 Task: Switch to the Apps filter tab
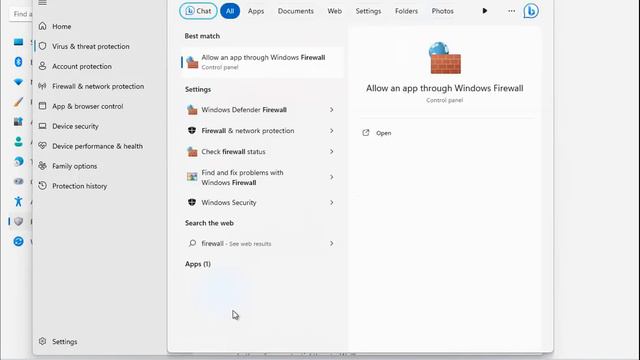[x=256, y=11]
